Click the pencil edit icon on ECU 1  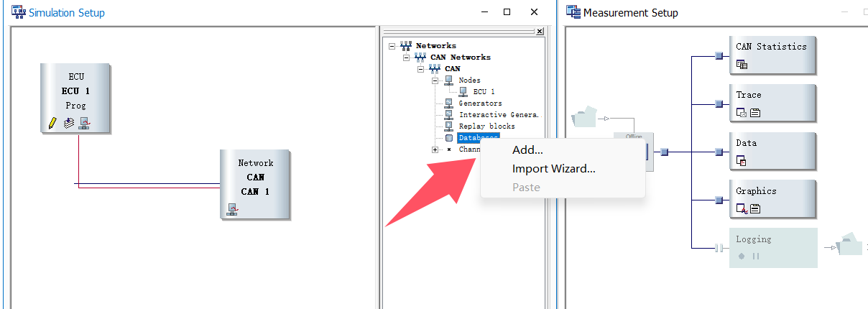coord(52,124)
